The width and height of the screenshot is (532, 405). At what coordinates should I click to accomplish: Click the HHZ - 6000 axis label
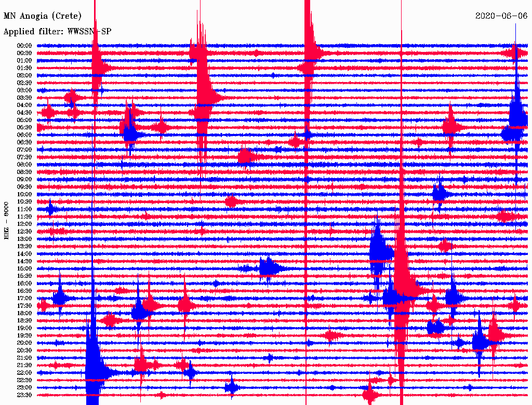(6, 221)
